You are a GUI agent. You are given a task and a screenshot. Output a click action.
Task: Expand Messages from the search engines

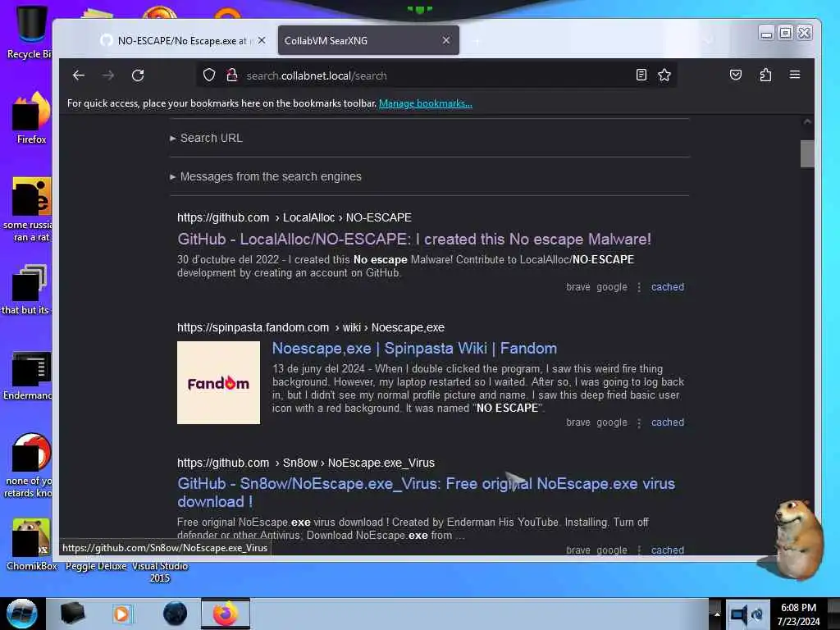266,177
